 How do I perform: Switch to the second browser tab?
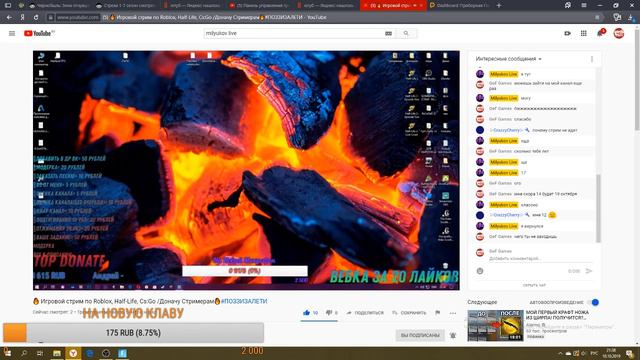[x=126, y=5]
